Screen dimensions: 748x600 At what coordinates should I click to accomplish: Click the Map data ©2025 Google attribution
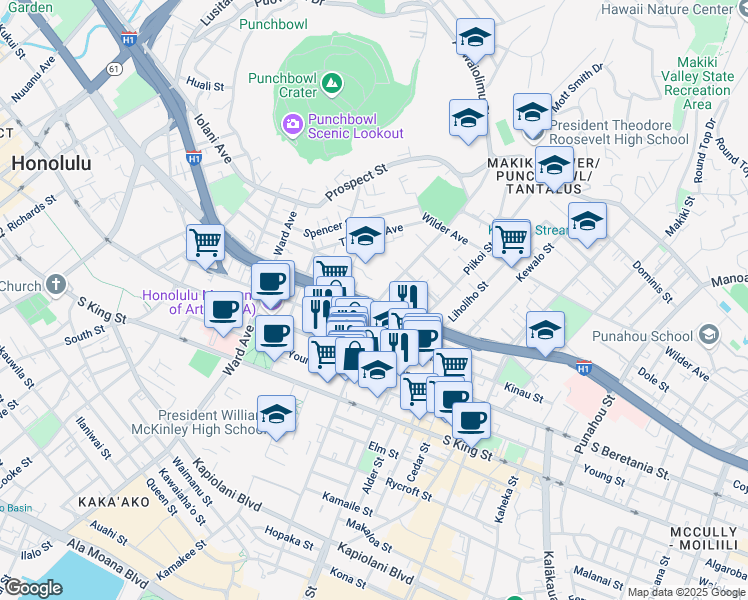click(x=687, y=592)
